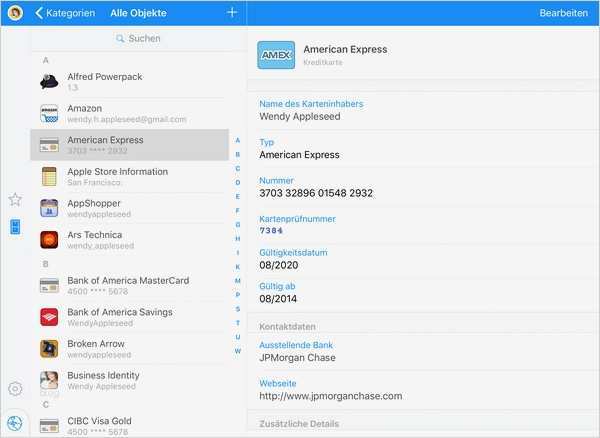The height and width of the screenshot is (438, 600).
Task: Jump to index letter S
Action: [238, 309]
